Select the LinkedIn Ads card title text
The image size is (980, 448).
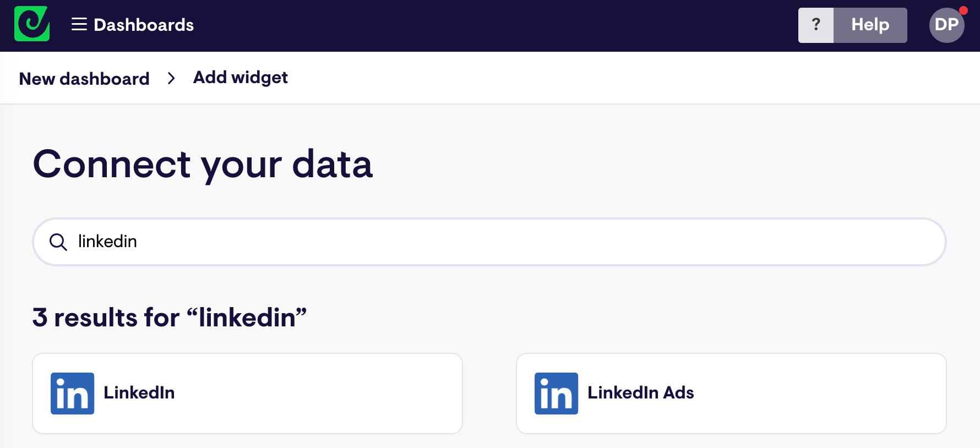[x=640, y=393]
